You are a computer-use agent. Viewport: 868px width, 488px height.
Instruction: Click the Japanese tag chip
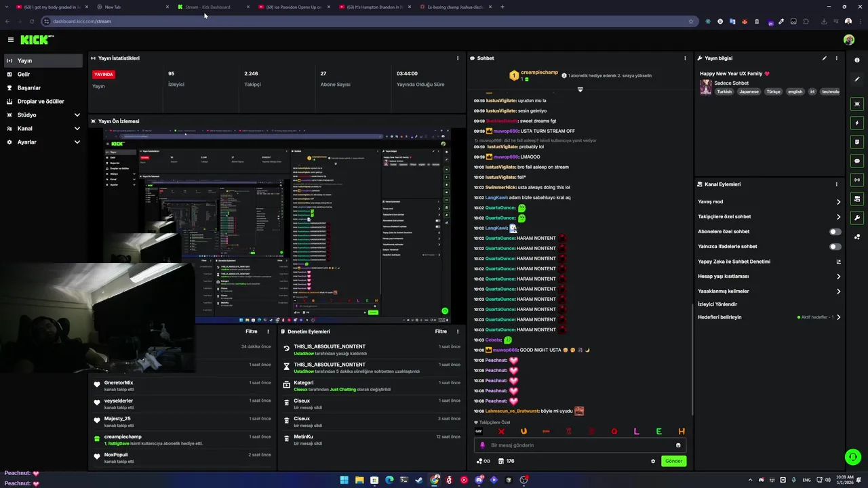tap(749, 91)
